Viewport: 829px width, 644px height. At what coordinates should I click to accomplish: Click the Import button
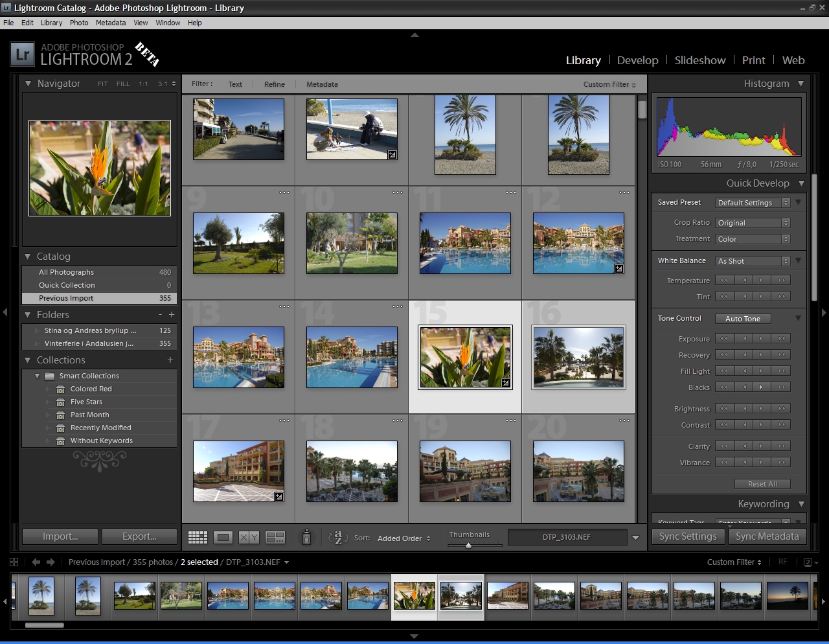(x=60, y=536)
